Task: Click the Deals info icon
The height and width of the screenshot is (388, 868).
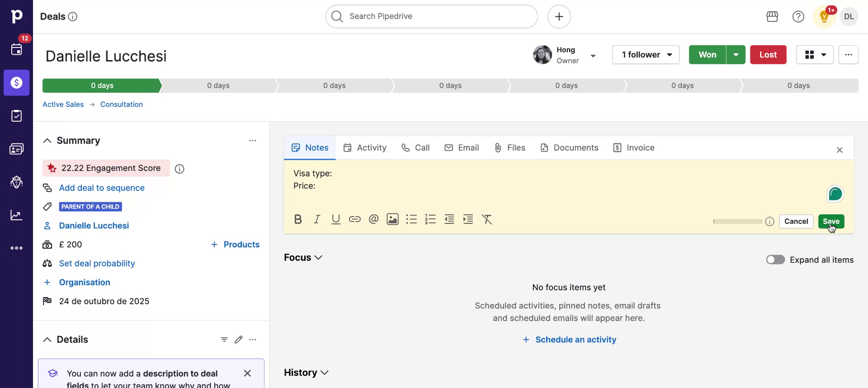Action: (x=72, y=17)
